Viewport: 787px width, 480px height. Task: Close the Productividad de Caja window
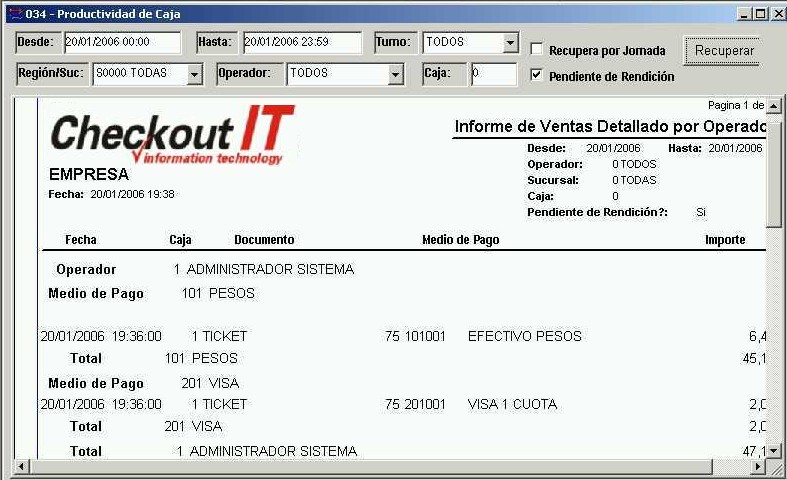point(776,13)
